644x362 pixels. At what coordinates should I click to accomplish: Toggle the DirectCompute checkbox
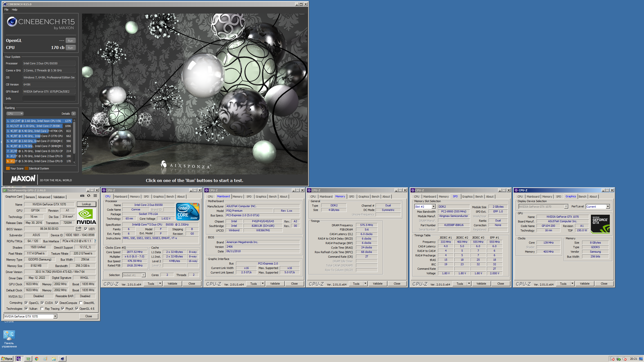click(57, 303)
